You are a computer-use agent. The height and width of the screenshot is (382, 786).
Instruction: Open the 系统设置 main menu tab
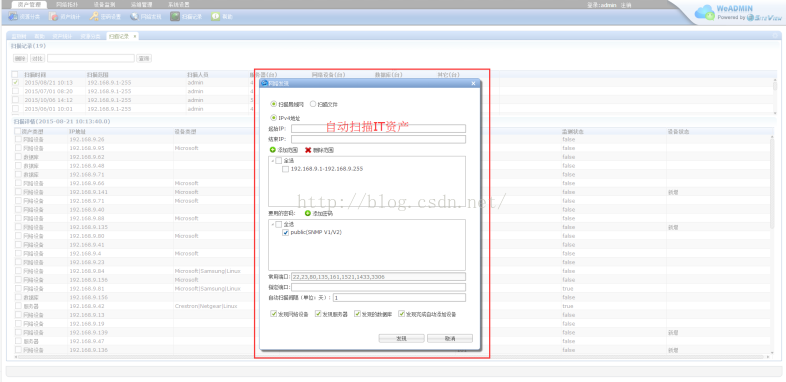179,5
